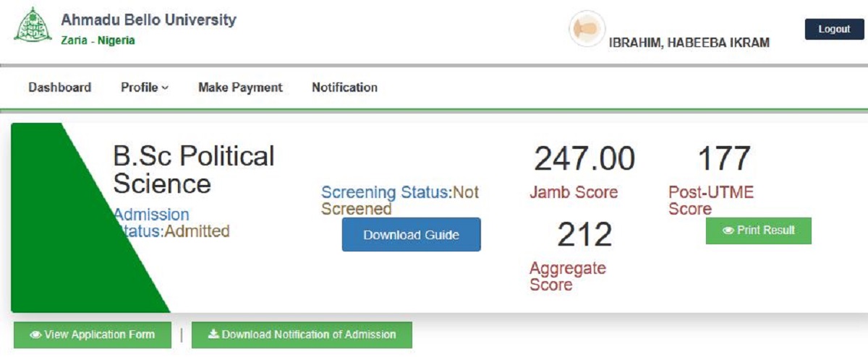Screen dimensions: 868x357
Task: Click the Post-UTME score value 177
Action: point(723,159)
